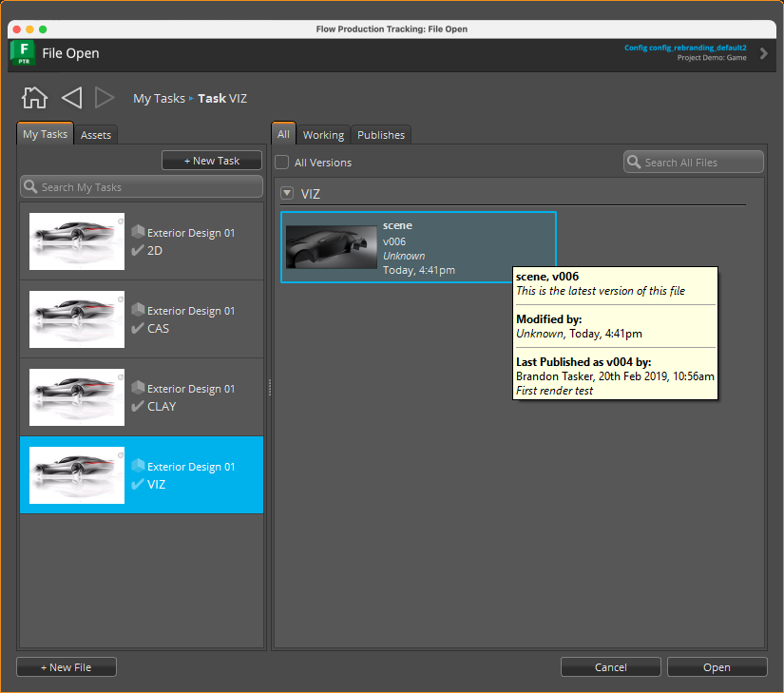Focus the Search My Tasks field
The width and height of the screenshot is (784, 693).
(x=142, y=186)
